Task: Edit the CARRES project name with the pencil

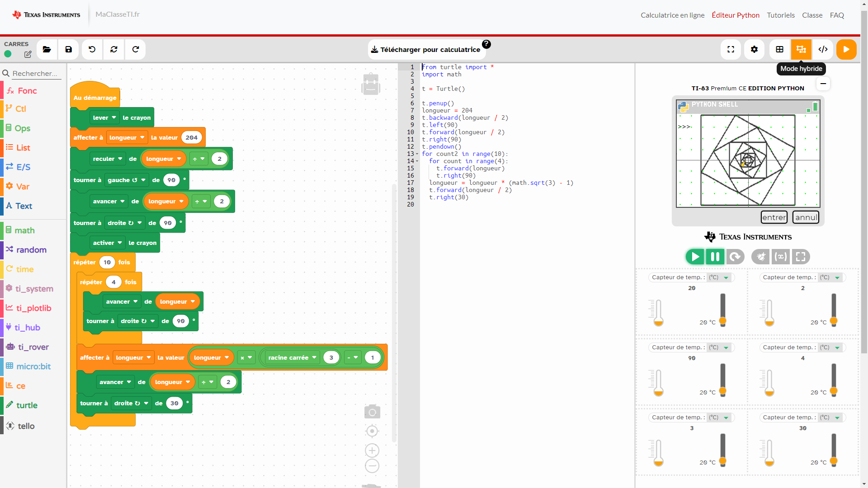Action: tap(28, 54)
